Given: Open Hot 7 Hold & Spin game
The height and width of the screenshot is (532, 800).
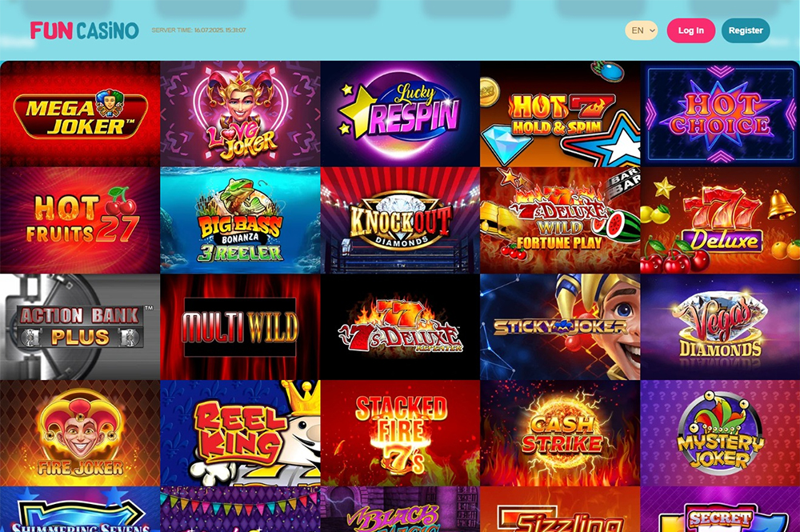Looking at the screenshot, I should (x=560, y=114).
